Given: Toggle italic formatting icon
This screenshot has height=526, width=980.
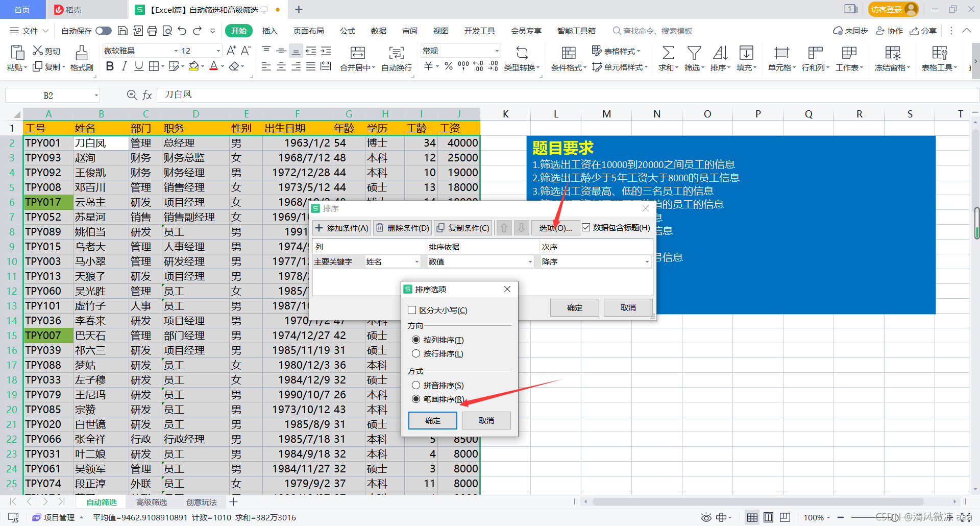Looking at the screenshot, I should click(124, 66).
